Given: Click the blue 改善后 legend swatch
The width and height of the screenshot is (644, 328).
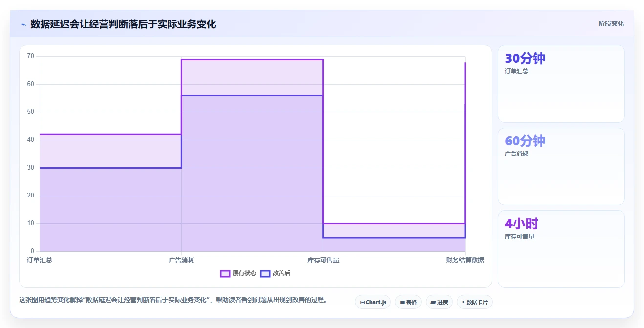Looking at the screenshot, I should coord(265,274).
